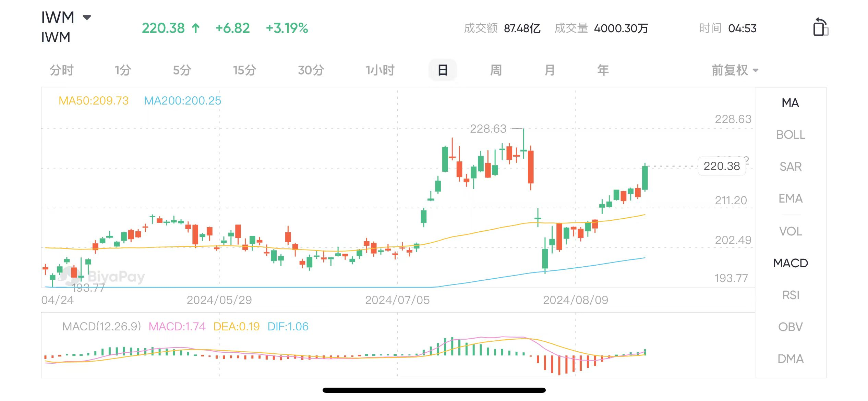Open the IWM ticker dropdown arrow

pyautogui.click(x=87, y=17)
